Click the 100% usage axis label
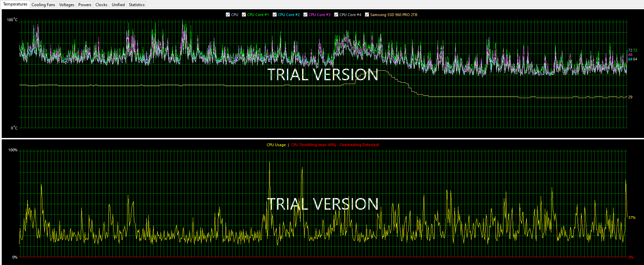 pyautogui.click(x=13, y=150)
